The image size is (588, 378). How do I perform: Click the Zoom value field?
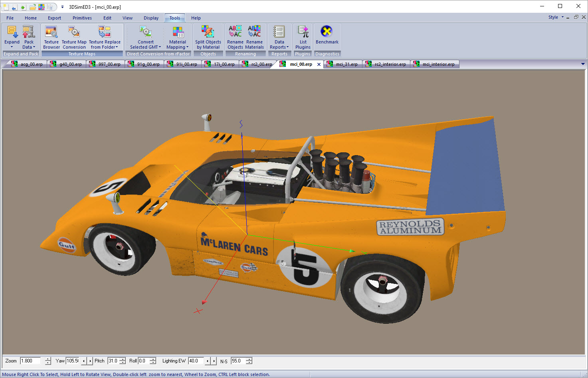30,361
